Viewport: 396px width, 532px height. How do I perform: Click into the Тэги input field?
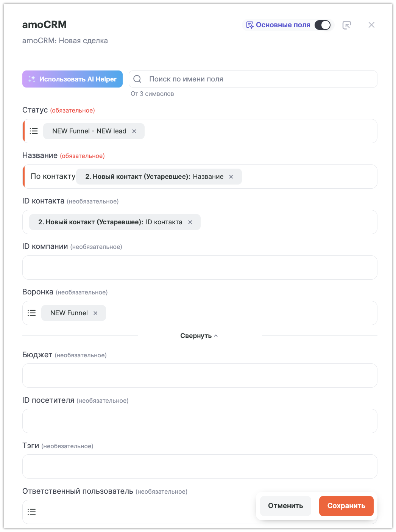point(200,466)
